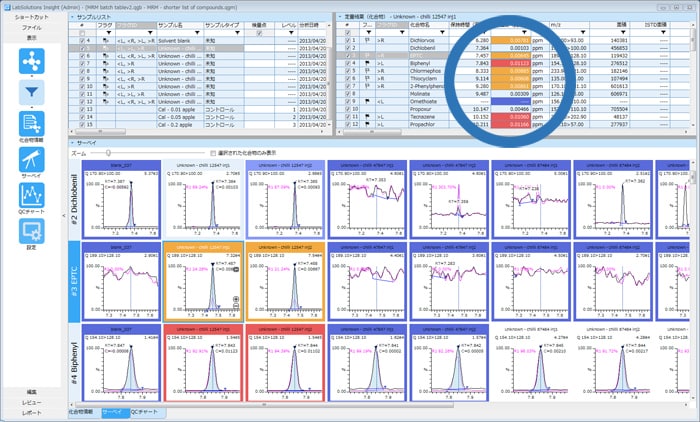Open the レポート section

point(32,413)
